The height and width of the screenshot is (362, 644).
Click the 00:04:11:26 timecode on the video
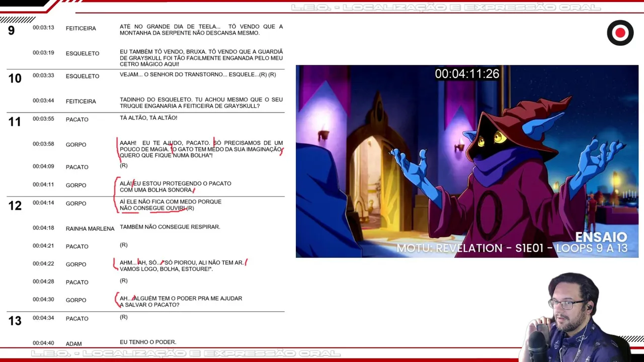[467, 74]
